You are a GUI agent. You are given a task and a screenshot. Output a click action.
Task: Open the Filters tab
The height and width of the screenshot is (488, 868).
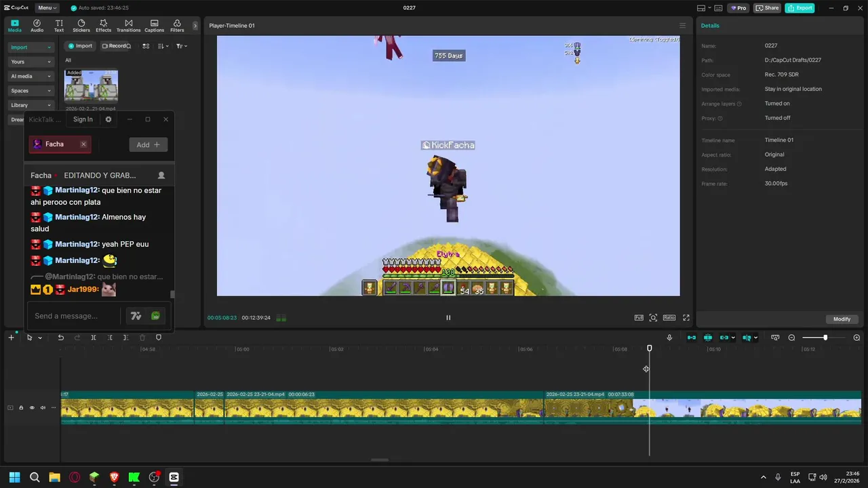pyautogui.click(x=177, y=26)
